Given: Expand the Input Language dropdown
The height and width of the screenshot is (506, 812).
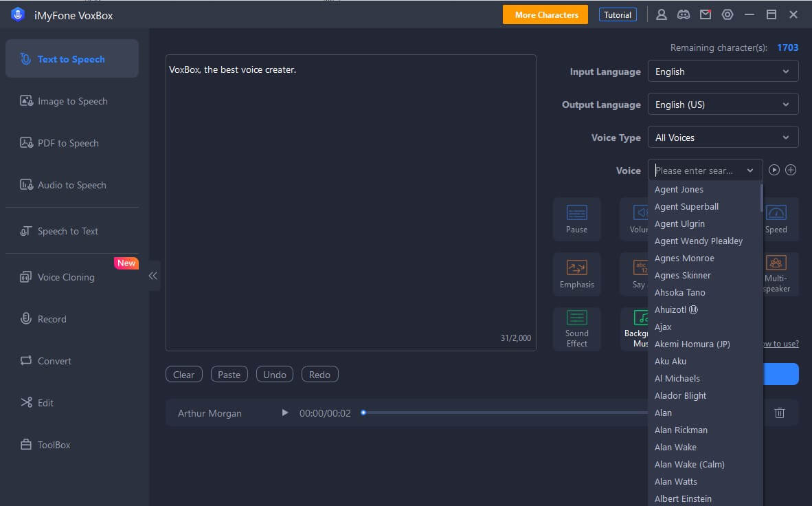Looking at the screenshot, I should pyautogui.click(x=723, y=71).
